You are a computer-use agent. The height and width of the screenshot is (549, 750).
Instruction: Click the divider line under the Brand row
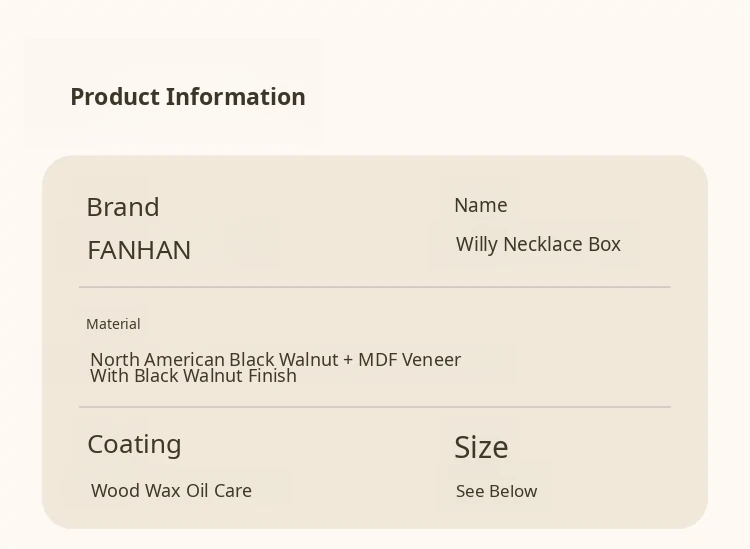coord(374,287)
